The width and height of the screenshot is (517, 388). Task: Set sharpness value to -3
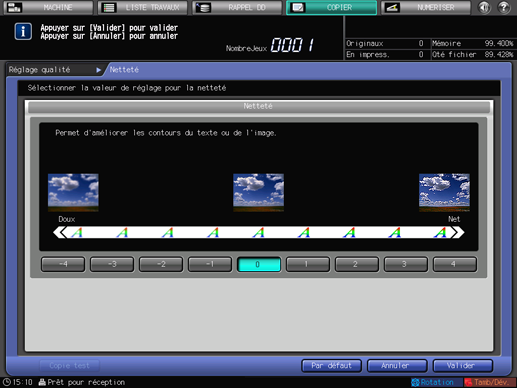pyautogui.click(x=112, y=264)
